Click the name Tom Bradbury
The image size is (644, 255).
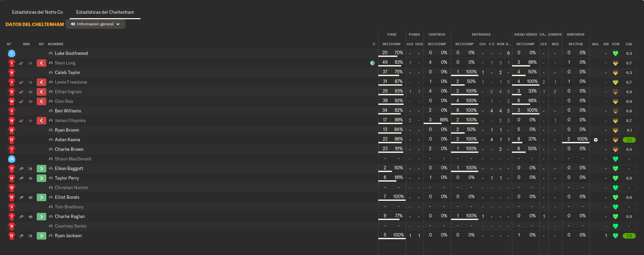[x=69, y=207]
